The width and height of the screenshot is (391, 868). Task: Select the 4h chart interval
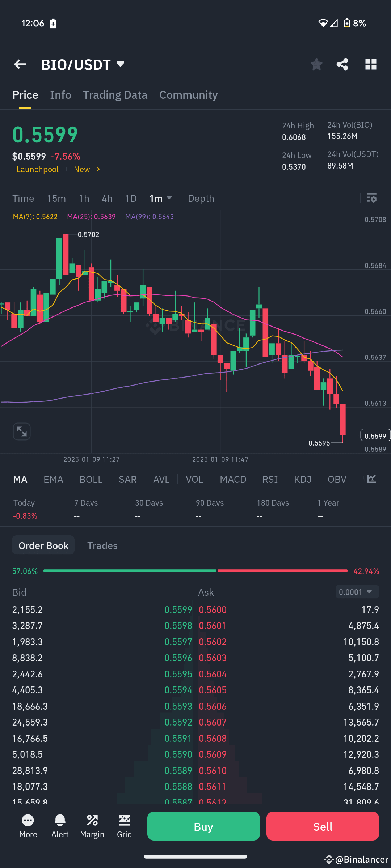point(107,198)
